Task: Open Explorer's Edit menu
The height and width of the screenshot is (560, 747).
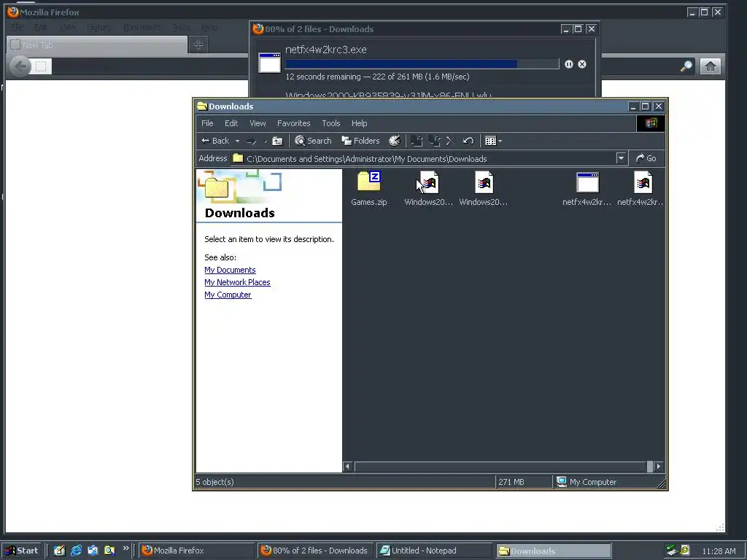Action: point(231,123)
